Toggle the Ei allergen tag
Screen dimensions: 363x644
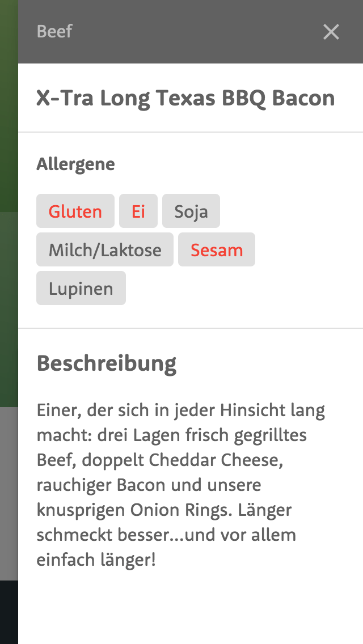138,211
